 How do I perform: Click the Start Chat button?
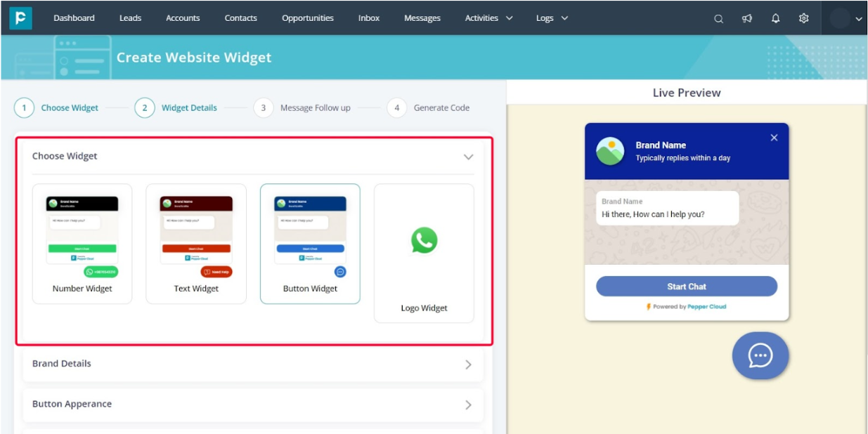coord(686,286)
